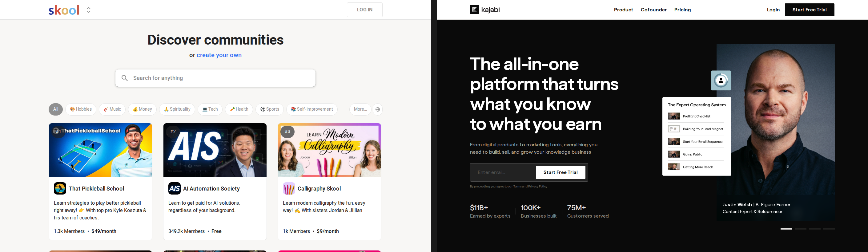Image resolution: width=868 pixels, height=252 pixels.
Task: Click Start Free Trial beside email field
Action: 561,172
